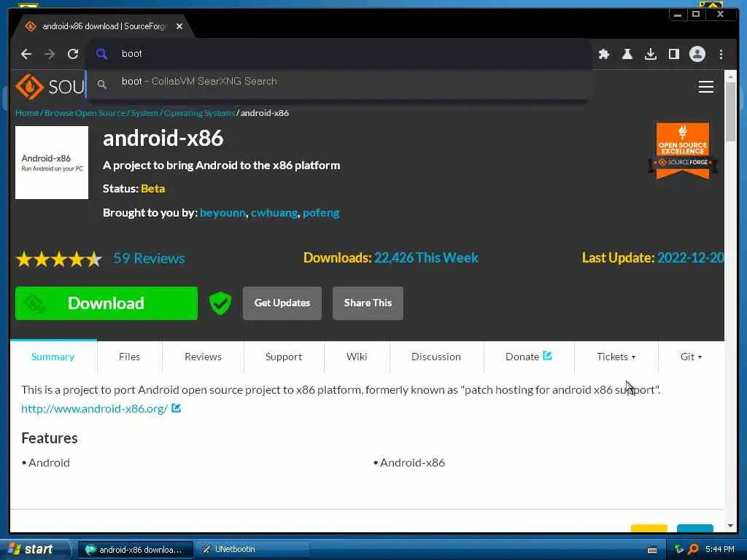
Task: Click the address bar containing boot
Action: click(339, 54)
